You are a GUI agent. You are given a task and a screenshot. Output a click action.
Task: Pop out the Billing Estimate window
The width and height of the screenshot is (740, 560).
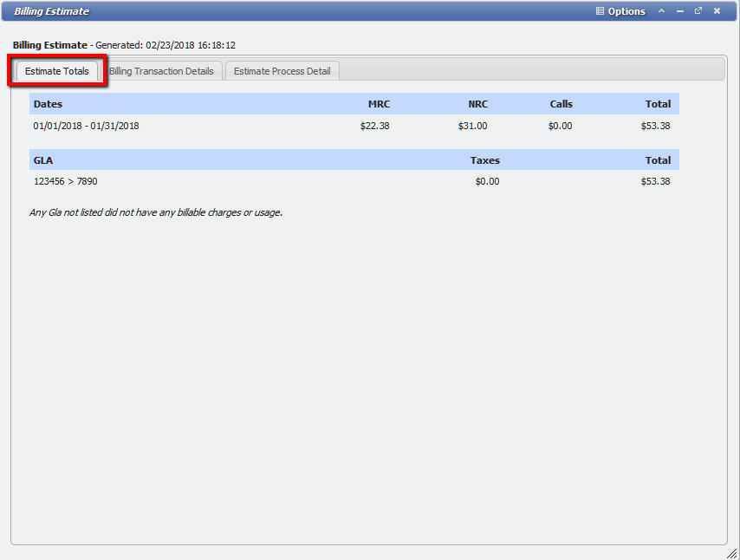[x=698, y=11]
